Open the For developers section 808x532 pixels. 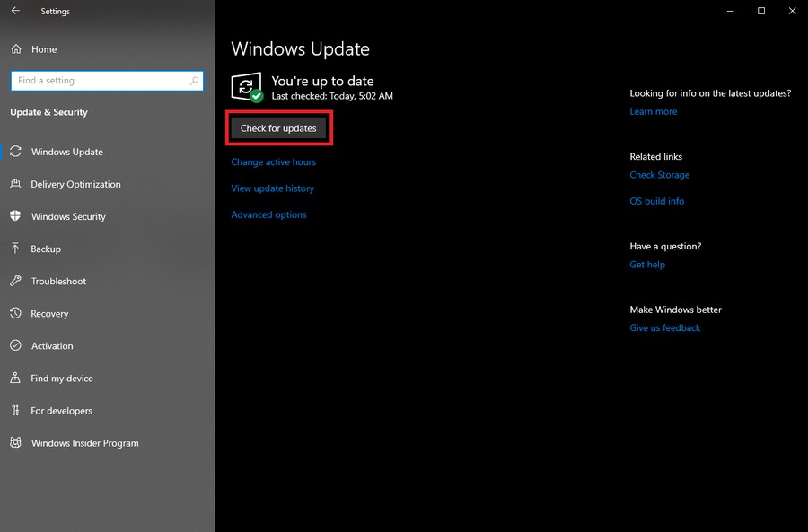pos(61,411)
